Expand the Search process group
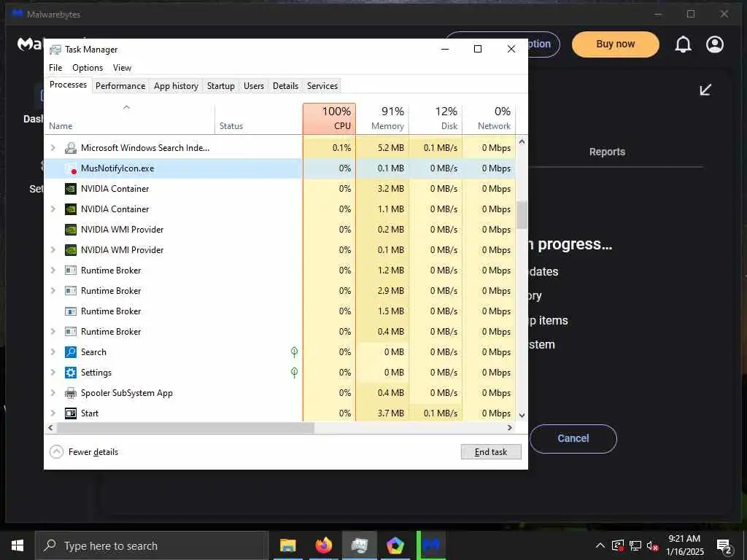Viewport: 747px width, 560px height. [53, 352]
